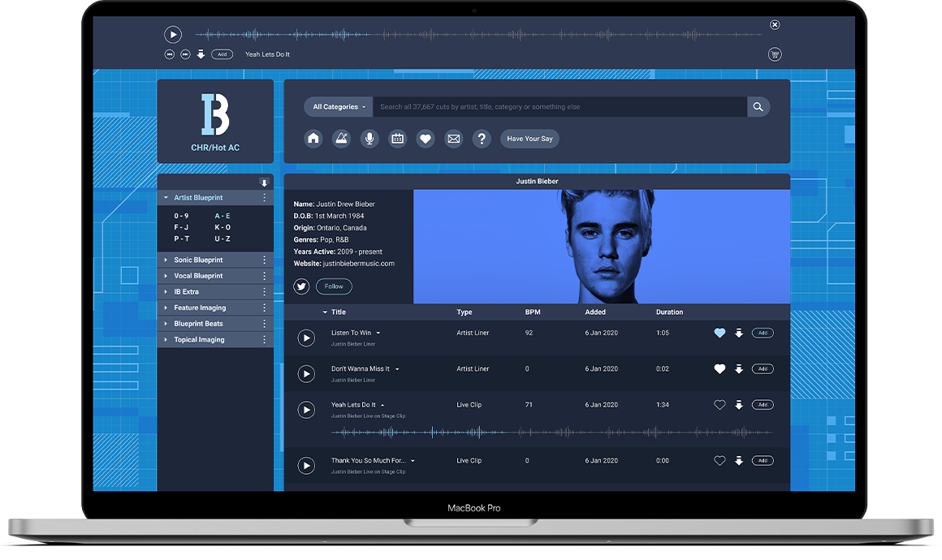This screenshot has width=942, height=560.
Task: Unfavourite Listen To Win heart
Action: pos(719,333)
